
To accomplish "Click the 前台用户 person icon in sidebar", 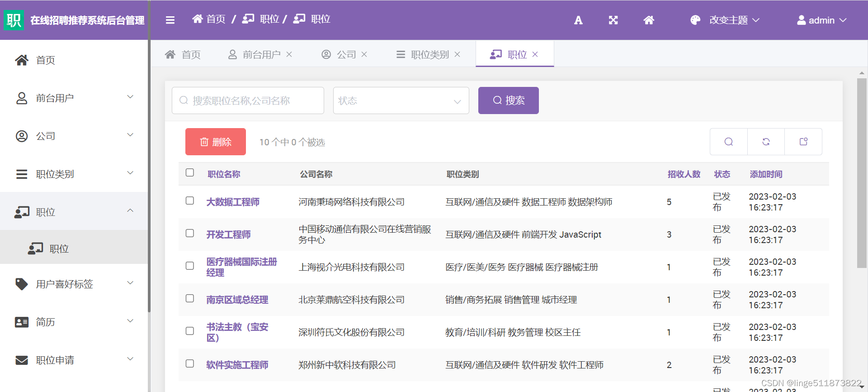I will (22, 98).
